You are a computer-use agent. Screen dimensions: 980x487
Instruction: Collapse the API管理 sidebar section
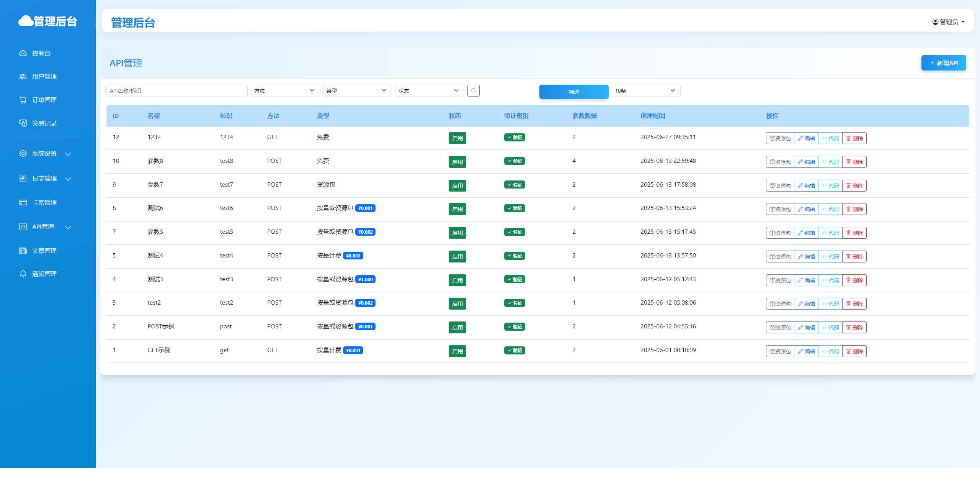(x=69, y=227)
